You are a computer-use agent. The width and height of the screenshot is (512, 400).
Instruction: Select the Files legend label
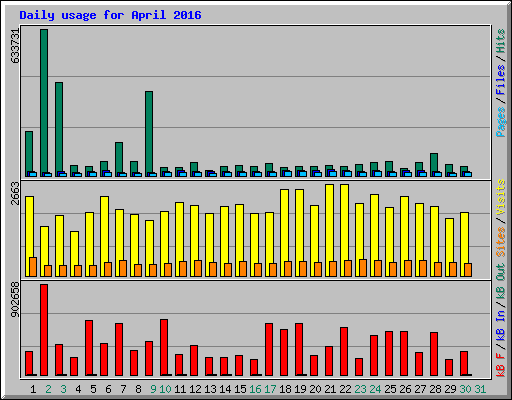[x=500, y=80]
